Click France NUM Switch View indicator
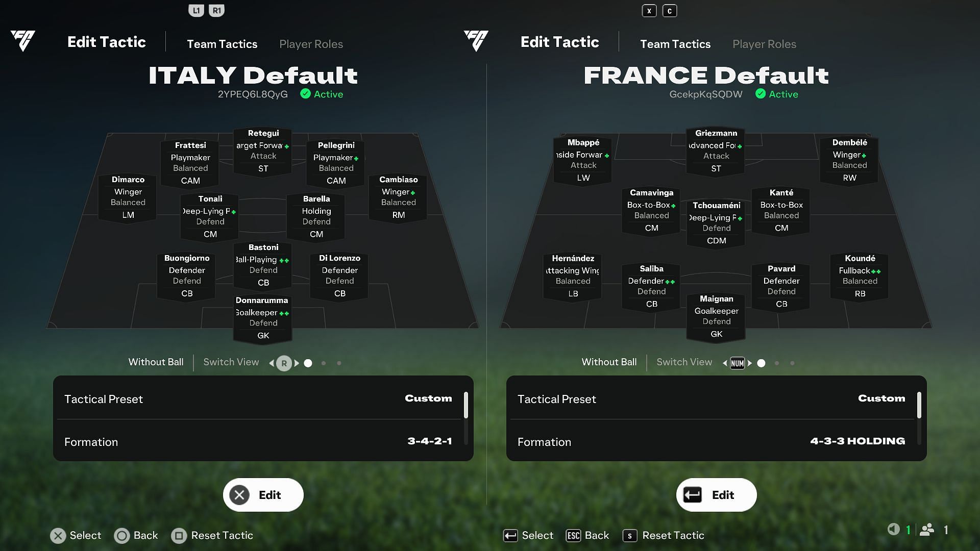The image size is (980, 551). coord(737,363)
